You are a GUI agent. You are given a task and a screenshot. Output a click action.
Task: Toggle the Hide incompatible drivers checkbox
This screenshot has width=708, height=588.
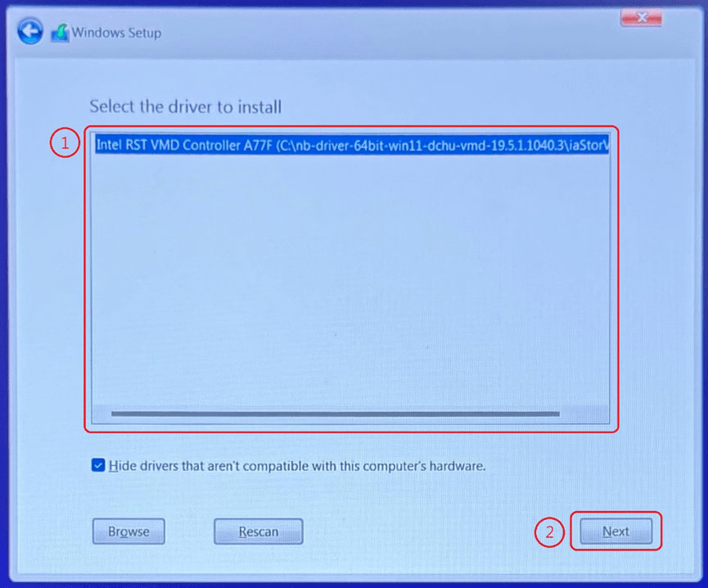[98, 466]
